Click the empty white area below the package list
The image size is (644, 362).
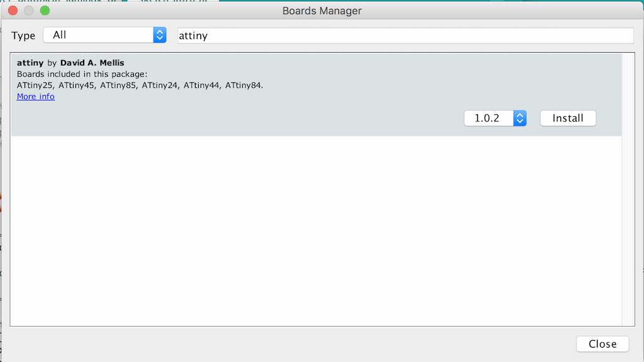(x=316, y=231)
